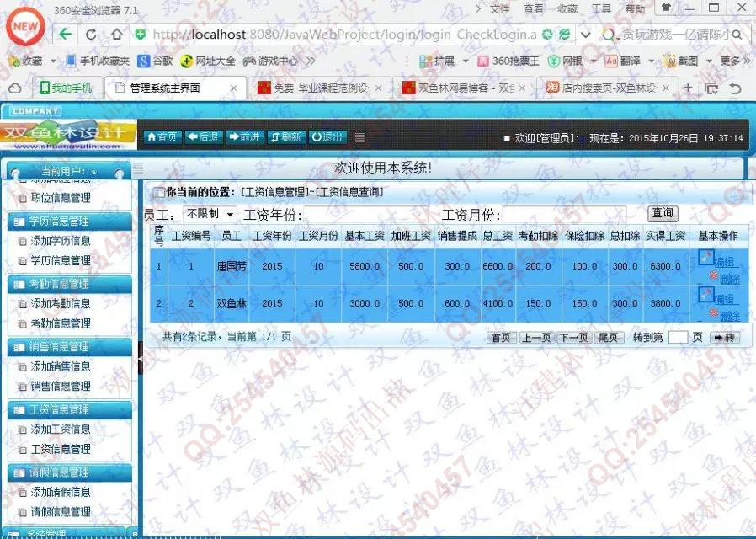The image size is (756, 539).
Task: Switch to 我的手机 tab
Action: pos(66,88)
